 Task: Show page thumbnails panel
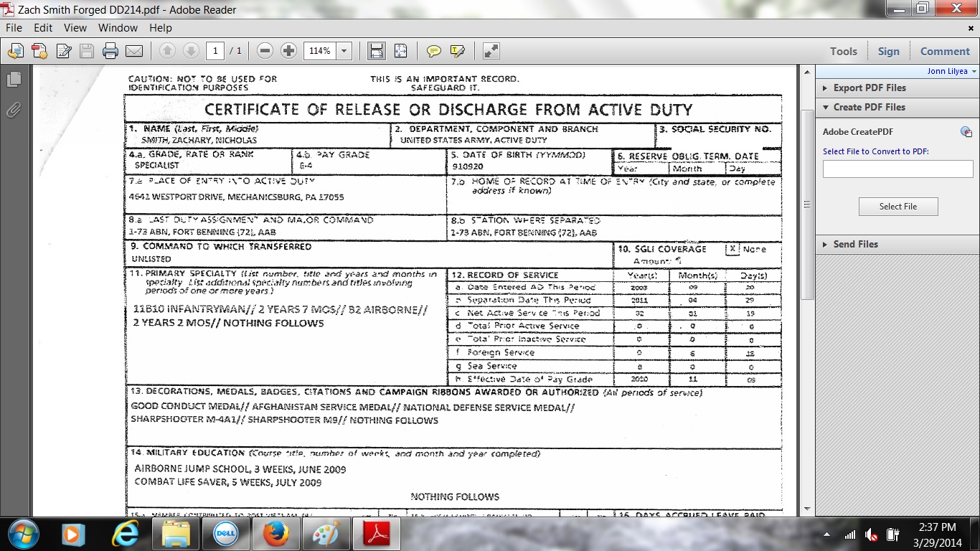13,80
